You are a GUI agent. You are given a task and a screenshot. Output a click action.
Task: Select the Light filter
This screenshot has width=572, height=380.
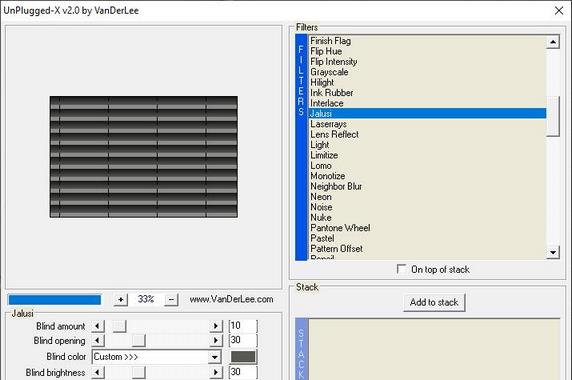tap(427, 145)
